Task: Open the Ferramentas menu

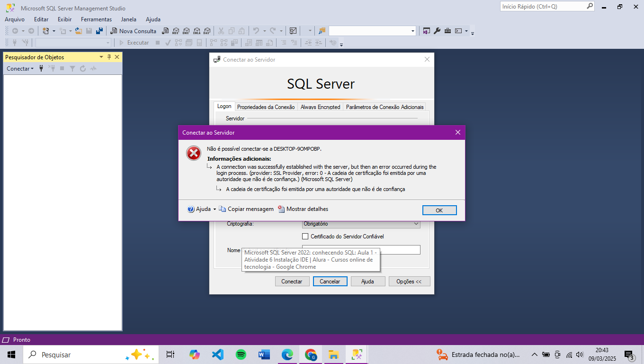Action: [x=96, y=19]
